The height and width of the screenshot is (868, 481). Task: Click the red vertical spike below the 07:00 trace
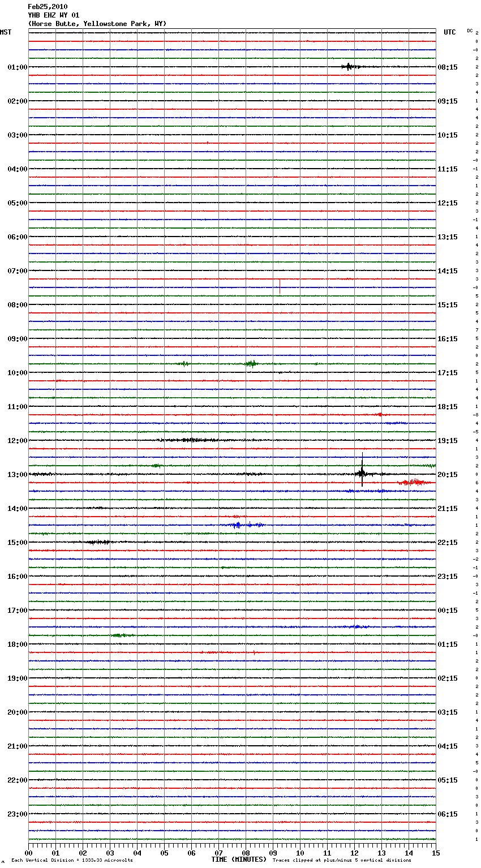click(280, 286)
